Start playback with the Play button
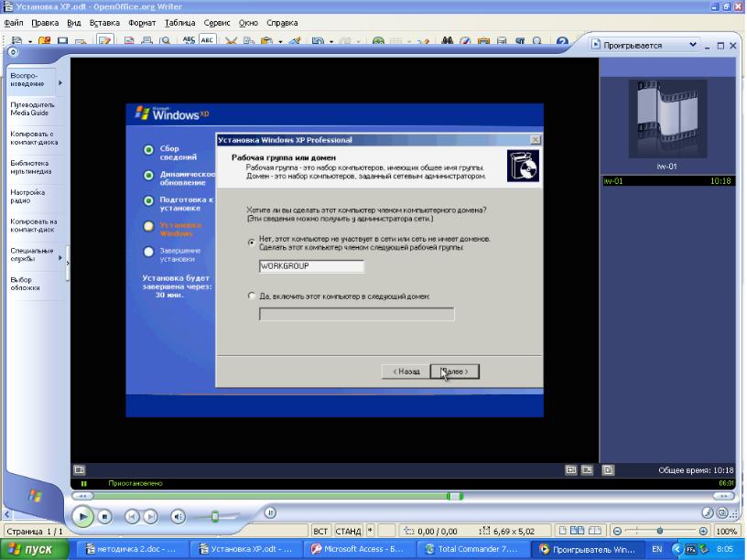This screenshot has height=560, width=747. (83, 516)
